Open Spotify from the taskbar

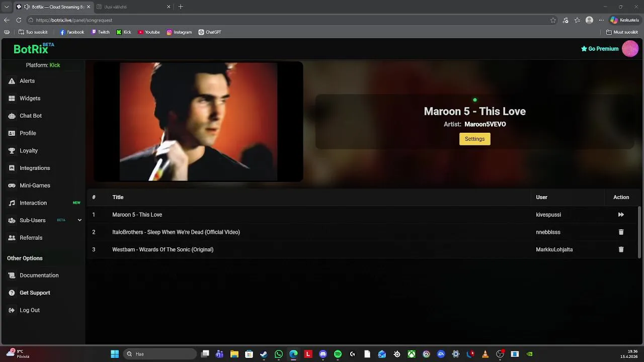point(338,354)
